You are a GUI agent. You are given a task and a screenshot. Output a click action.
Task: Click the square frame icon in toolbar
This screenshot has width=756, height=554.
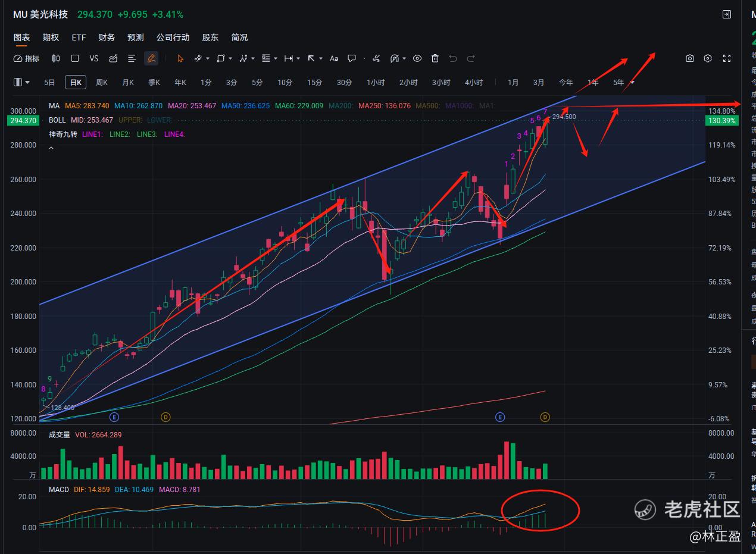click(75, 58)
